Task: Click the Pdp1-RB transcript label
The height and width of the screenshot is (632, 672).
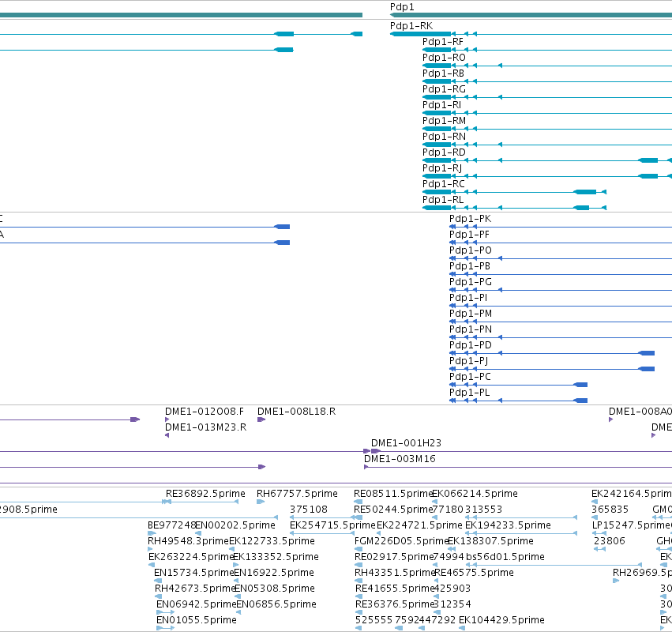Action: (443, 73)
